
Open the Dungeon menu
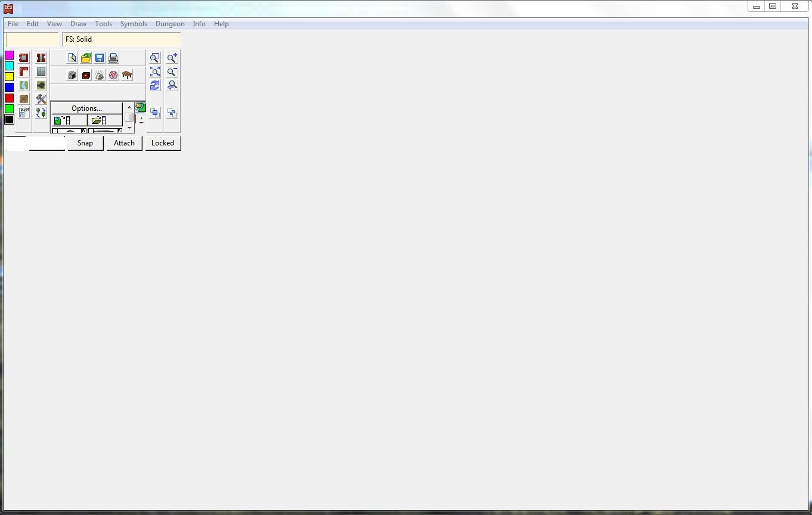pos(170,24)
